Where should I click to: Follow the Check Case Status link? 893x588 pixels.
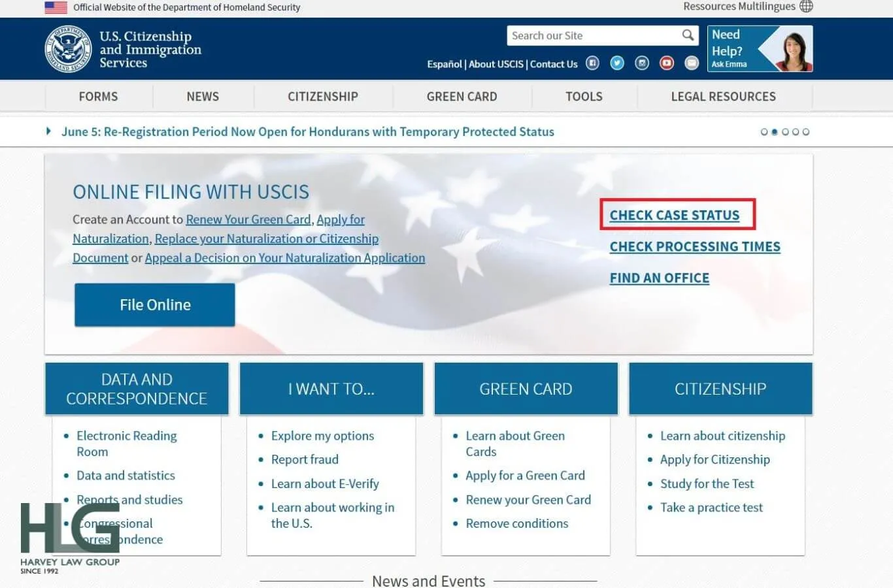(674, 215)
